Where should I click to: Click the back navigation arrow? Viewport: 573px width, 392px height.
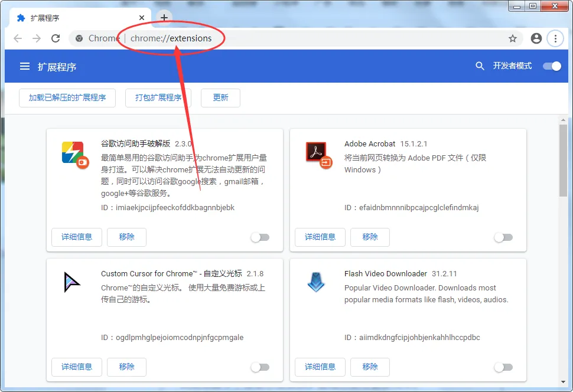point(18,38)
